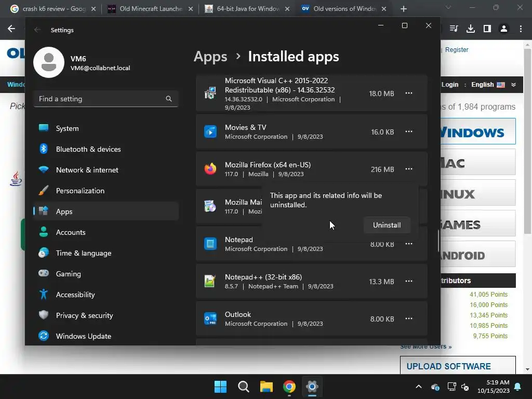Open more options for Notepad
The image size is (532, 399).
tap(409, 244)
